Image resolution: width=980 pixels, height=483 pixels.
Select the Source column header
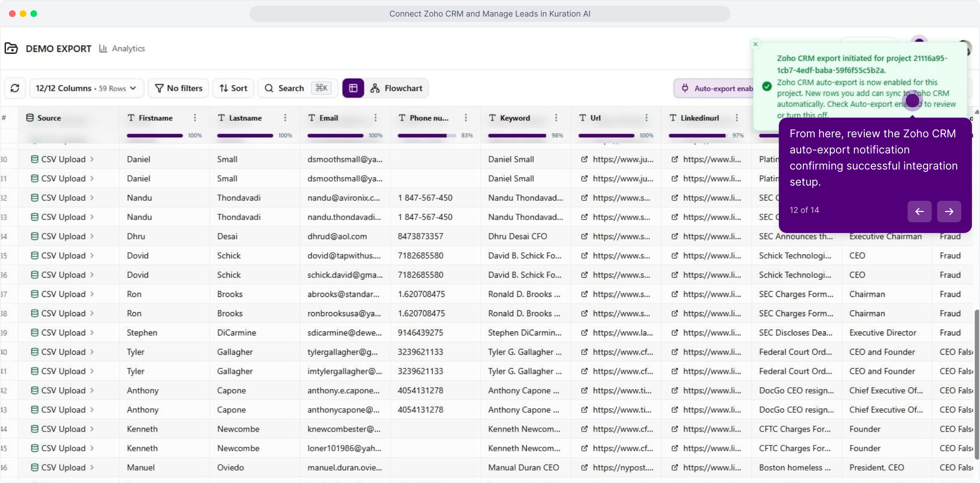43,118
